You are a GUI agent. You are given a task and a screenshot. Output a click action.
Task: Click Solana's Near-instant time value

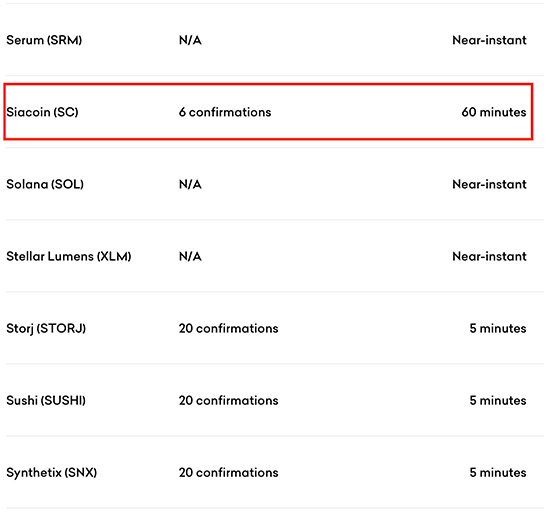click(x=489, y=184)
